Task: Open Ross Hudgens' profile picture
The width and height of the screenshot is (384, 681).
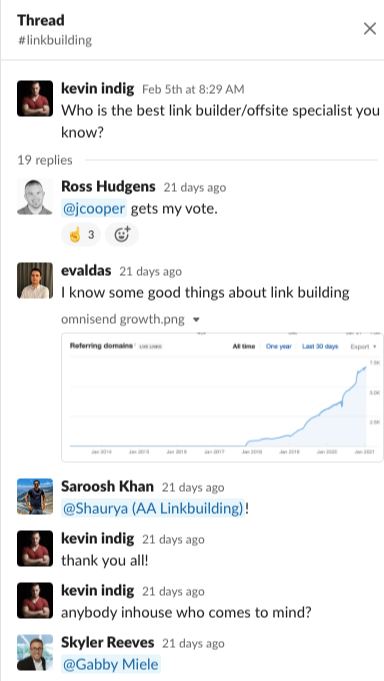Action: pos(35,196)
